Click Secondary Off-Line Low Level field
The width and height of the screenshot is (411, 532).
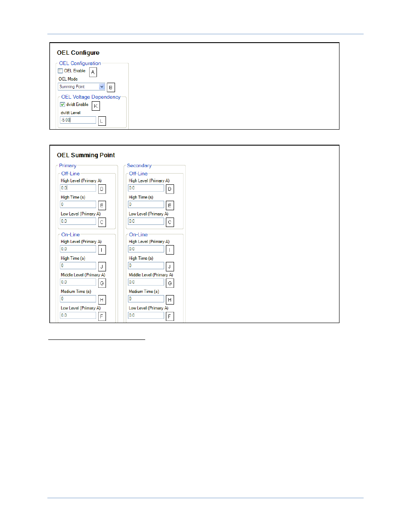point(146,221)
